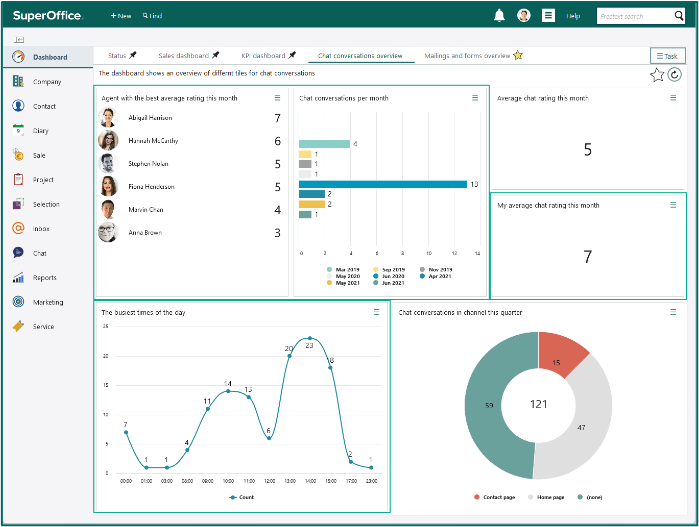Open menu for Chat conversations per month tile

475,98
